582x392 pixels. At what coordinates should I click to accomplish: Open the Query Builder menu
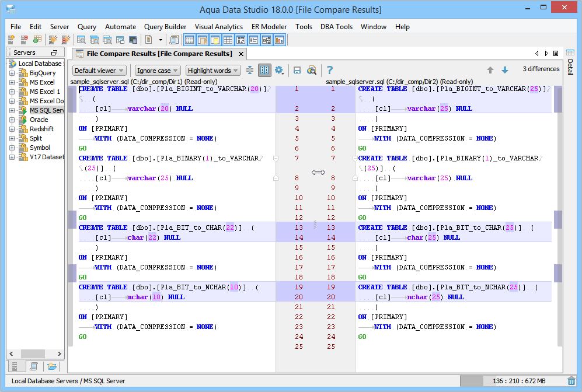165,27
